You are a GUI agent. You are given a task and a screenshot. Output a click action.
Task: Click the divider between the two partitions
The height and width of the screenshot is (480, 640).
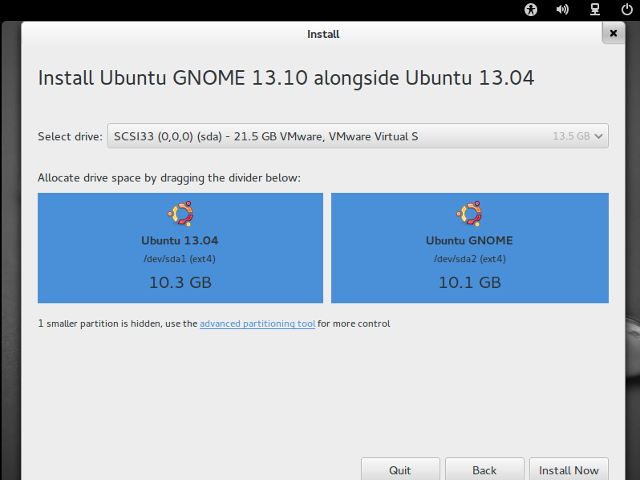pyautogui.click(x=327, y=248)
